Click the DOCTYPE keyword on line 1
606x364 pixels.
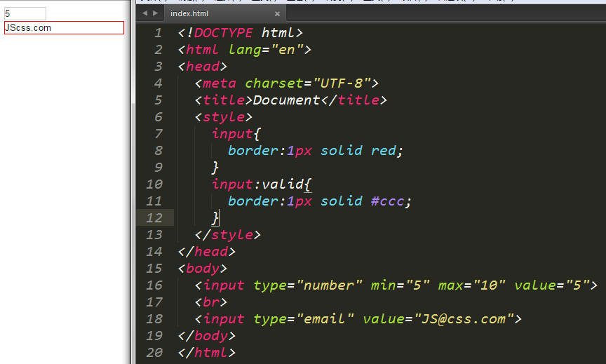[x=223, y=33]
